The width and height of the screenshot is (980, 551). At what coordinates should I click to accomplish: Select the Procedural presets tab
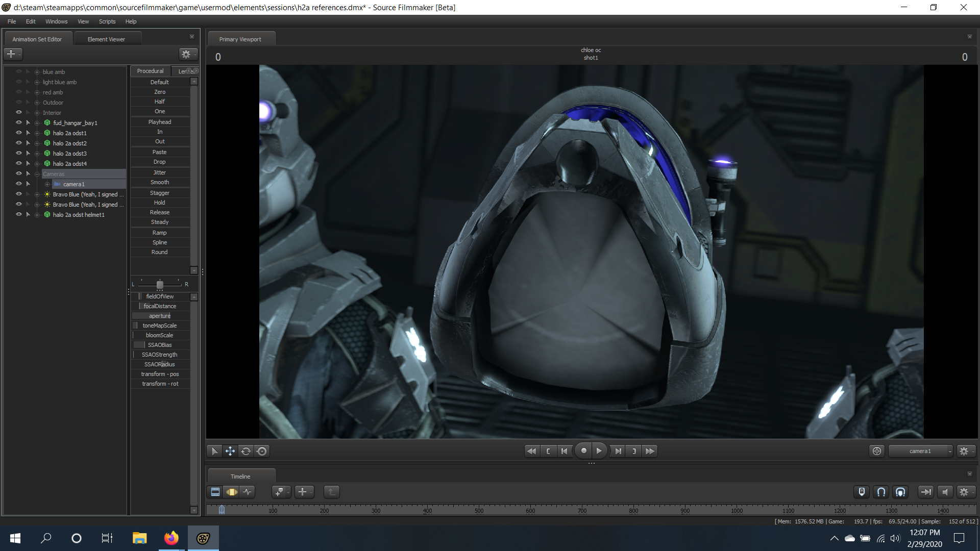pyautogui.click(x=151, y=71)
